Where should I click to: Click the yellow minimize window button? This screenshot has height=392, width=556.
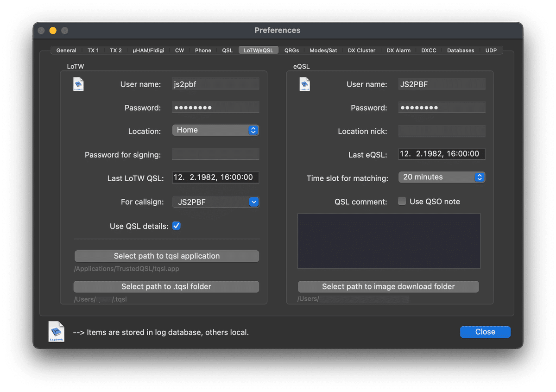coord(53,31)
